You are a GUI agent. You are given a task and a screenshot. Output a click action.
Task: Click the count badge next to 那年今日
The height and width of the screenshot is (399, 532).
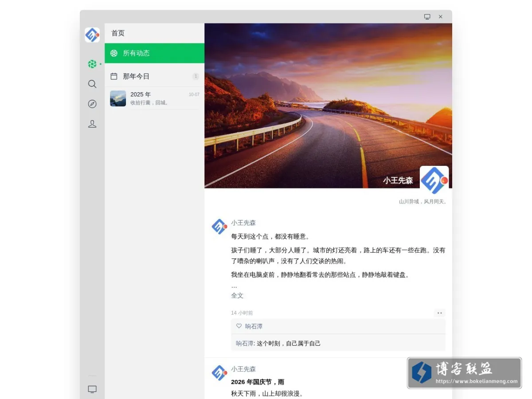196,76
